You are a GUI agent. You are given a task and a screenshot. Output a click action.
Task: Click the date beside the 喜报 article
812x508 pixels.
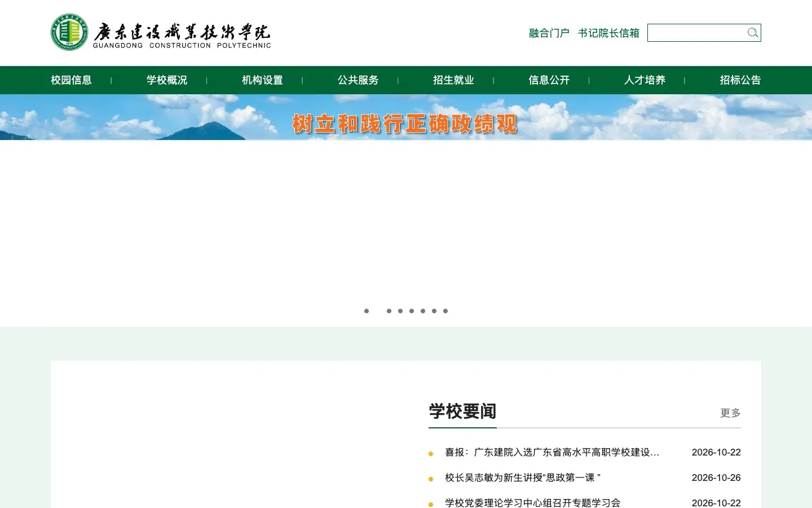[x=716, y=452]
